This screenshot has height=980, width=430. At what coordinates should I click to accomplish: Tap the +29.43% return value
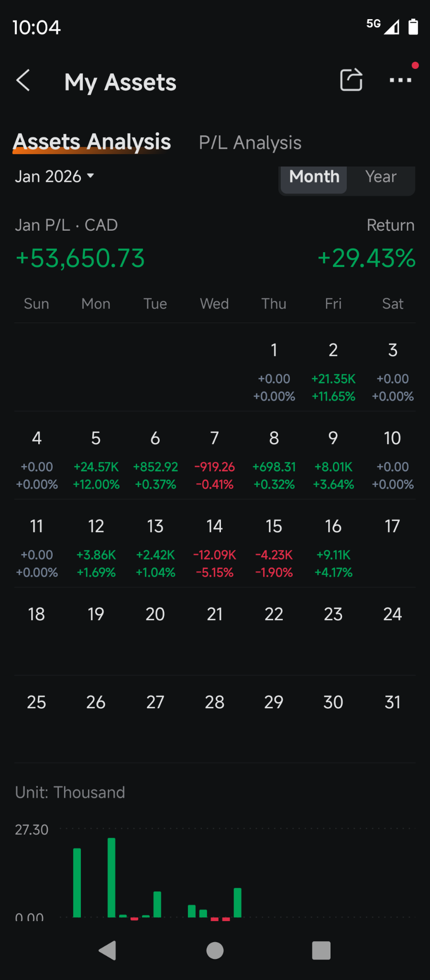366,258
